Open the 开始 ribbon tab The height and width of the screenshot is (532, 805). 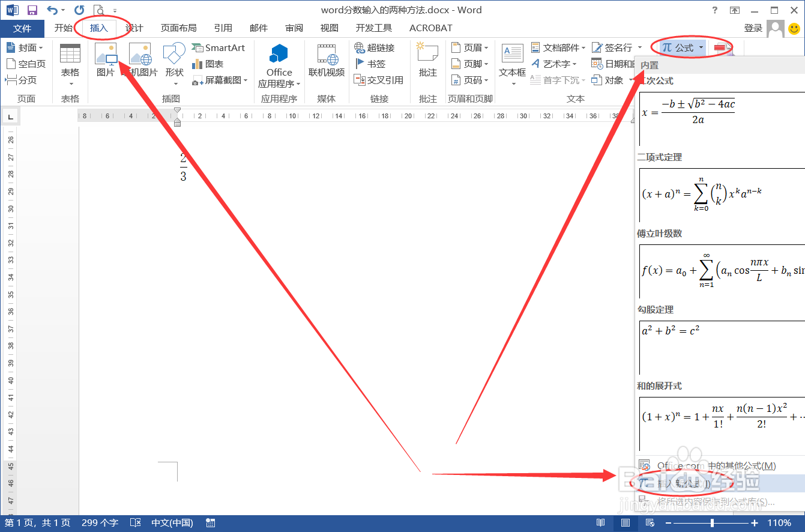[63, 28]
